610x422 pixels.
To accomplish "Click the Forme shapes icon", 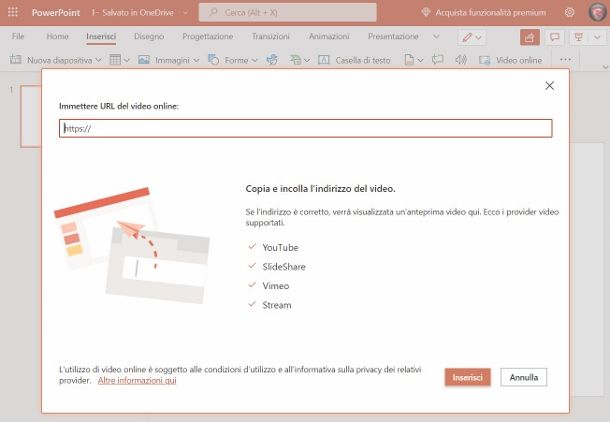I will (214, 60).
